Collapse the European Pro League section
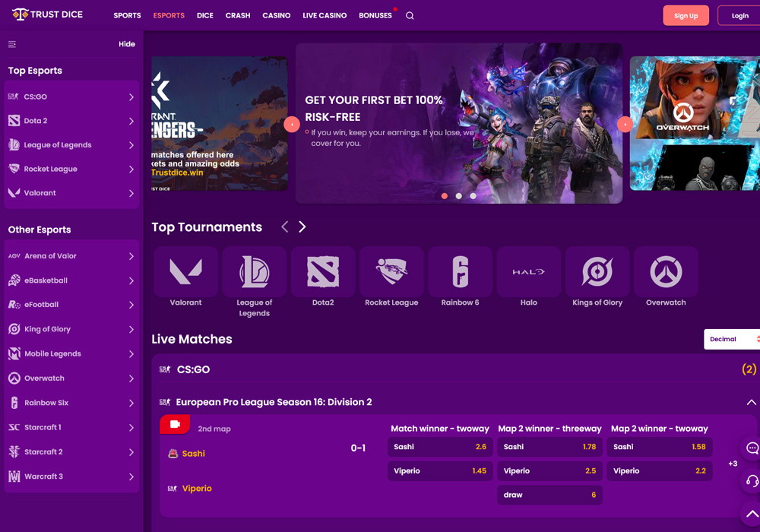Image resolution: width=760 pixels, height=532 pixels. [752, 402]
